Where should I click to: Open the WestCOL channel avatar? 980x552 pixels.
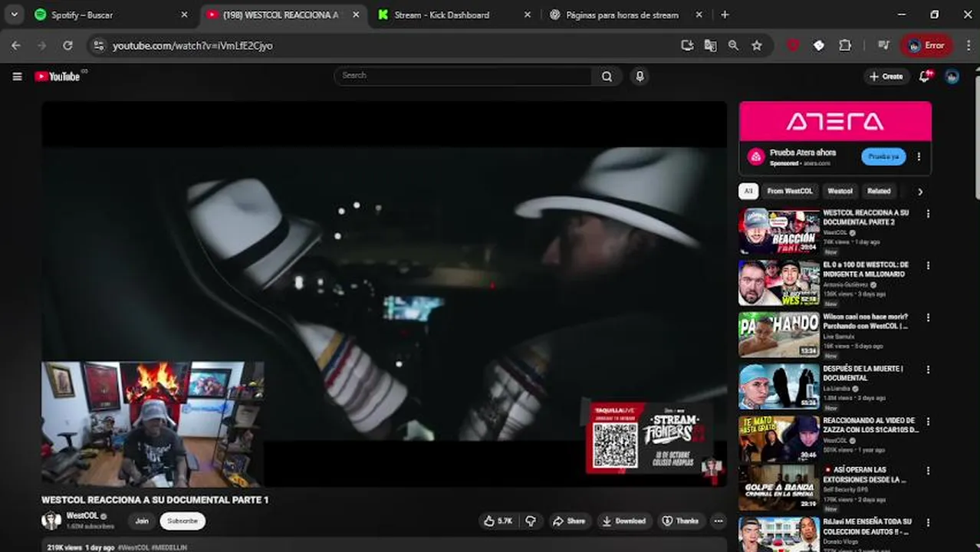click(51, 521)
